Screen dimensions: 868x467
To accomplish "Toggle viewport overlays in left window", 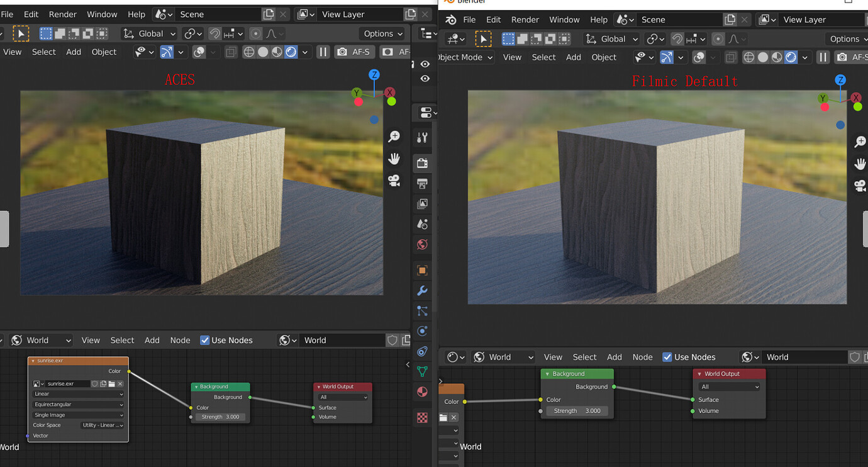I will click(199, 52).
